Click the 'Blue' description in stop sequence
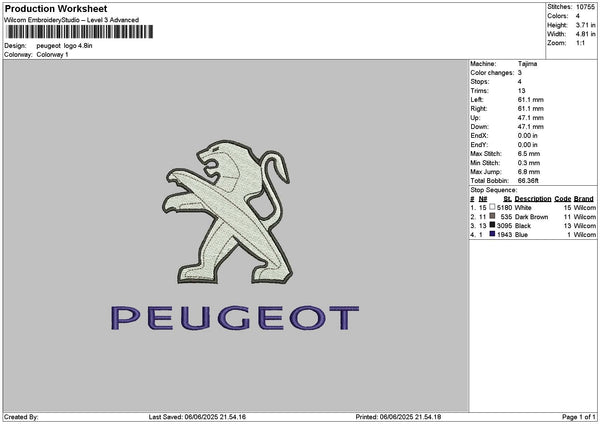This screenshot has height=424, width=600. point(521,235)
